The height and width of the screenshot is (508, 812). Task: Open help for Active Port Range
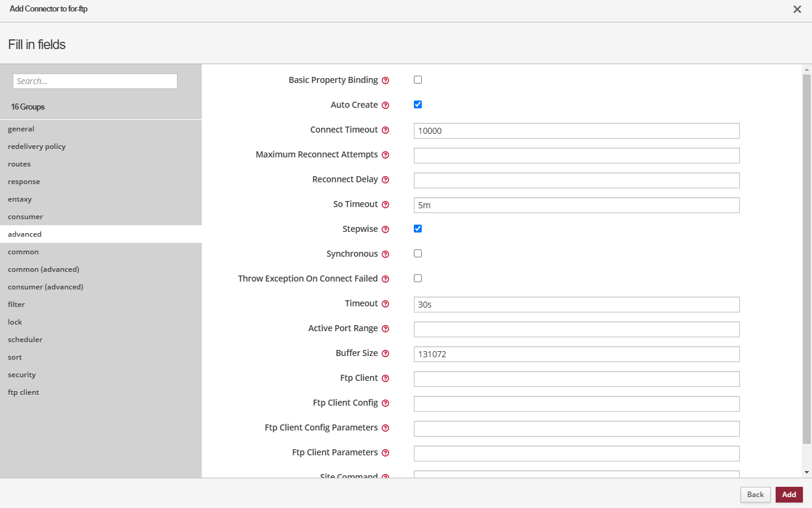click(385, 329)
